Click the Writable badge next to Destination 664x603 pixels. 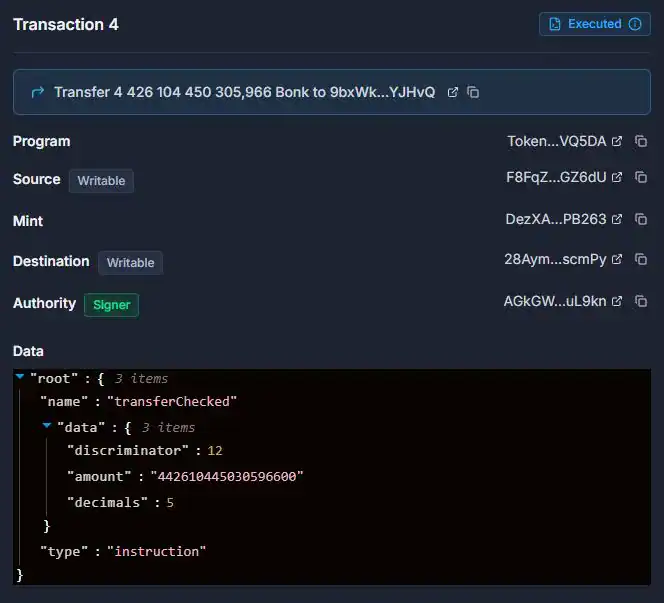pos(130,263)
